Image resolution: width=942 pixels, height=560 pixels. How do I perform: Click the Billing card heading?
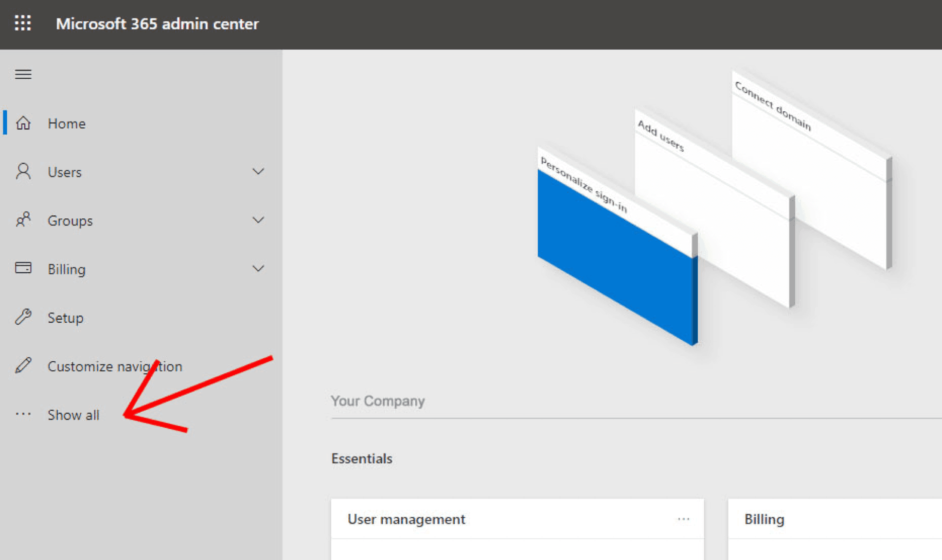tap(764, 519)
